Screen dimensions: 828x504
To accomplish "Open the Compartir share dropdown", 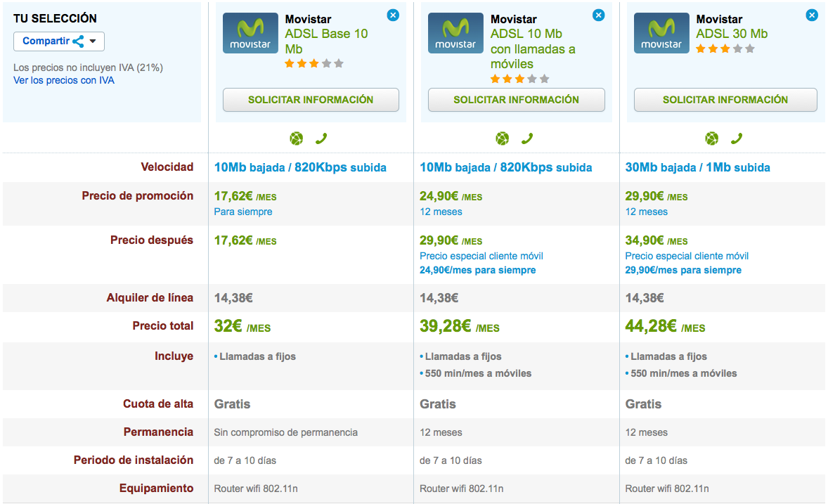I will click(x=59, y=41).
